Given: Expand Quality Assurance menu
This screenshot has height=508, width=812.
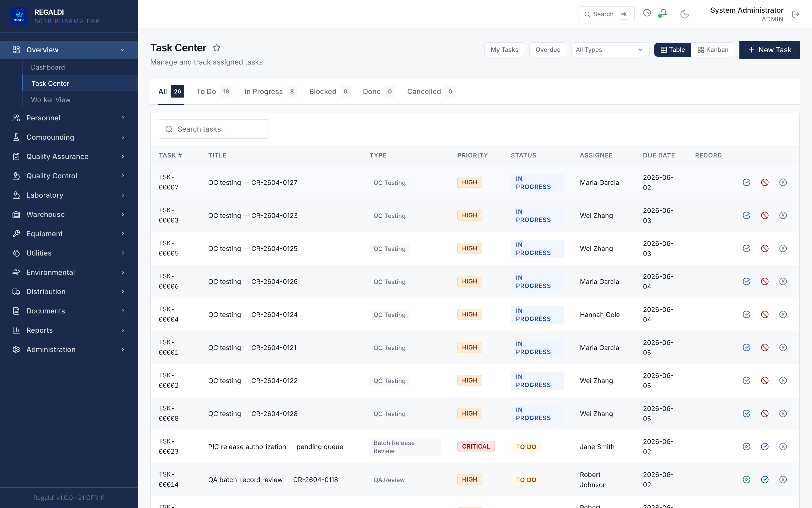Looking at the screenshot, I should pos(69,156).
